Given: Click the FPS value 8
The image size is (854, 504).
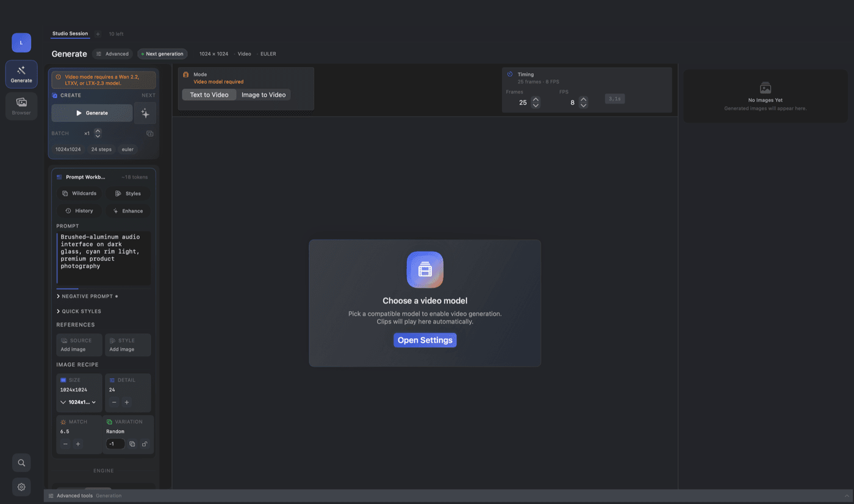Looking at the screenshot, I should coord(572,103).
